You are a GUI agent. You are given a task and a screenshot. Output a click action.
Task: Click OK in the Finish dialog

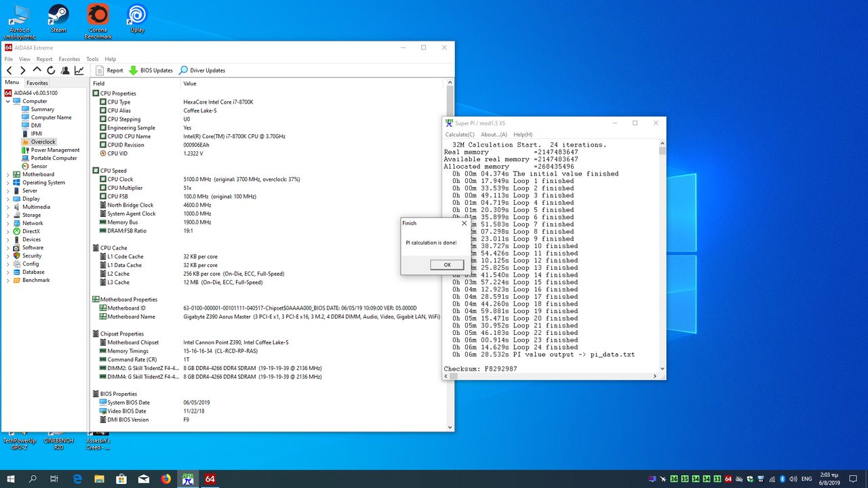(x=447, y=265)
